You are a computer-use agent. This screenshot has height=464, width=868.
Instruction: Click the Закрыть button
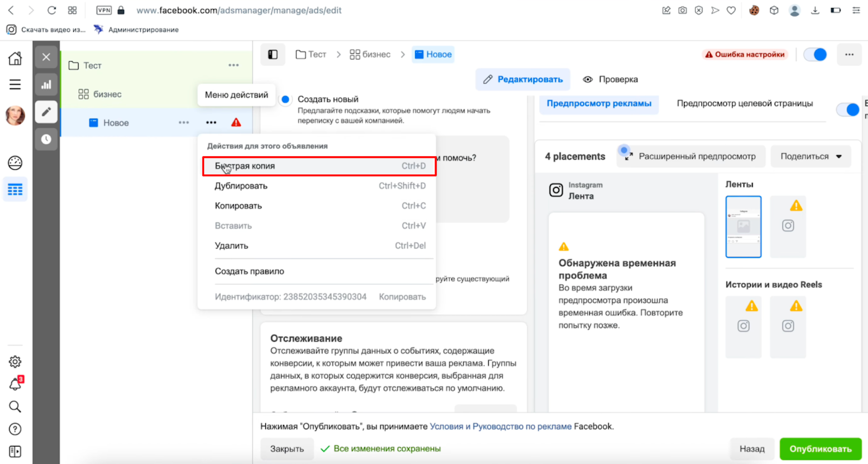(x=287, y=449)
